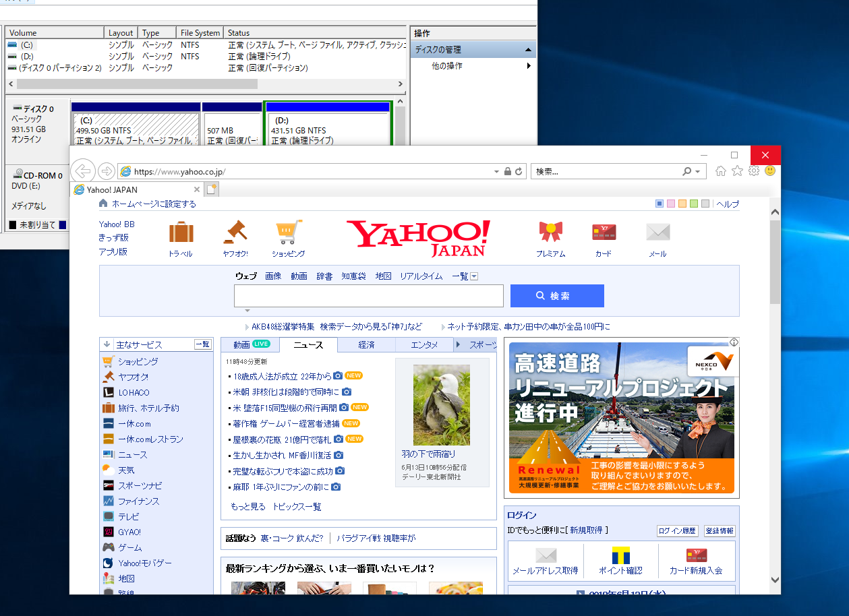Viewport: 849px width, 616px height.
Task: Click the house icon beside set-as-homepage link
Action: coord(103,204)
